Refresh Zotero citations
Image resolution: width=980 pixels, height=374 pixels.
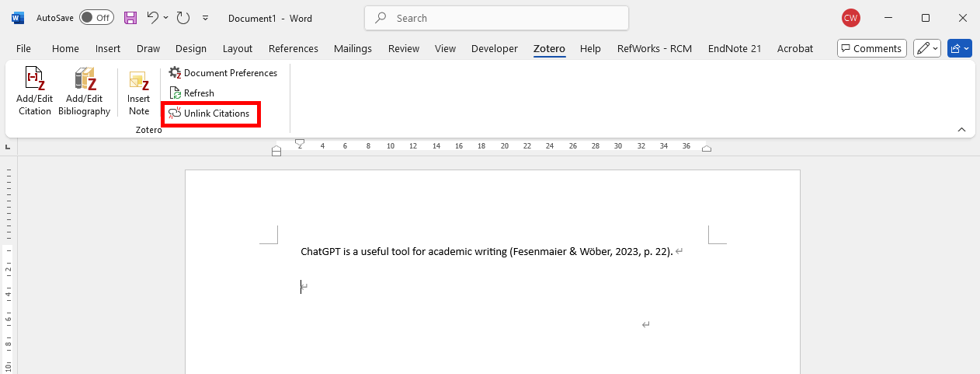pos(192,93)
